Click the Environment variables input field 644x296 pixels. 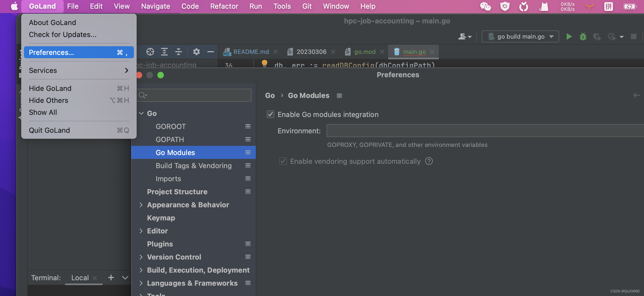point(484,131)
